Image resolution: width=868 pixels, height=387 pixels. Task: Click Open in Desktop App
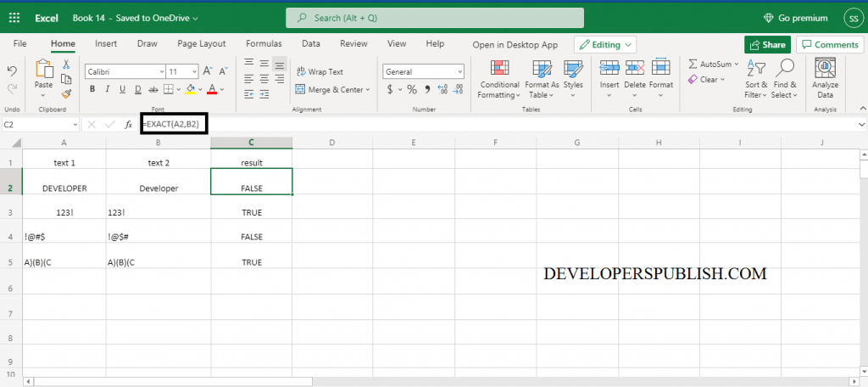coord(515,45)
